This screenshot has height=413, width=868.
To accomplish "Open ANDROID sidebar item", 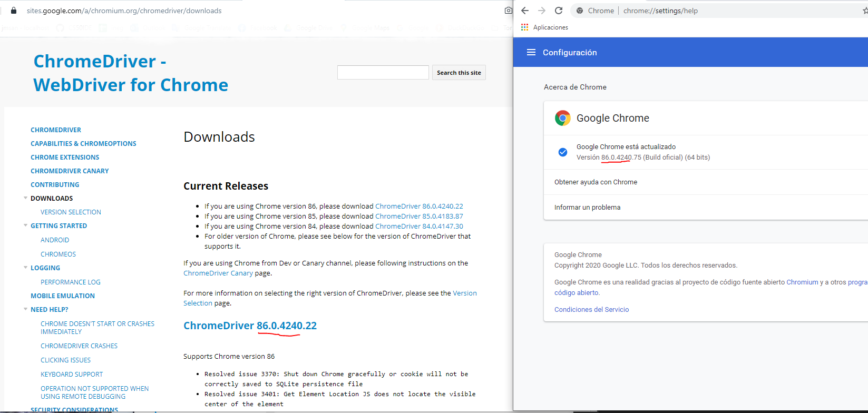I will coord(55,240).
